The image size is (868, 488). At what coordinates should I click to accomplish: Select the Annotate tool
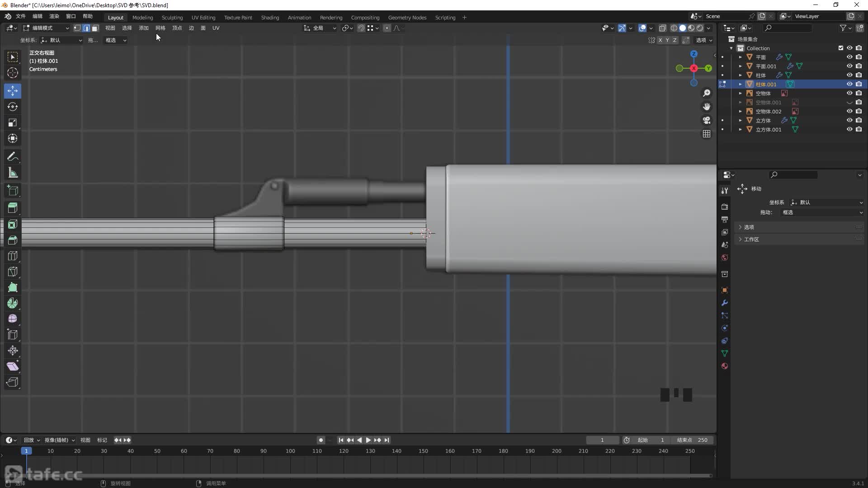[13, 156]
